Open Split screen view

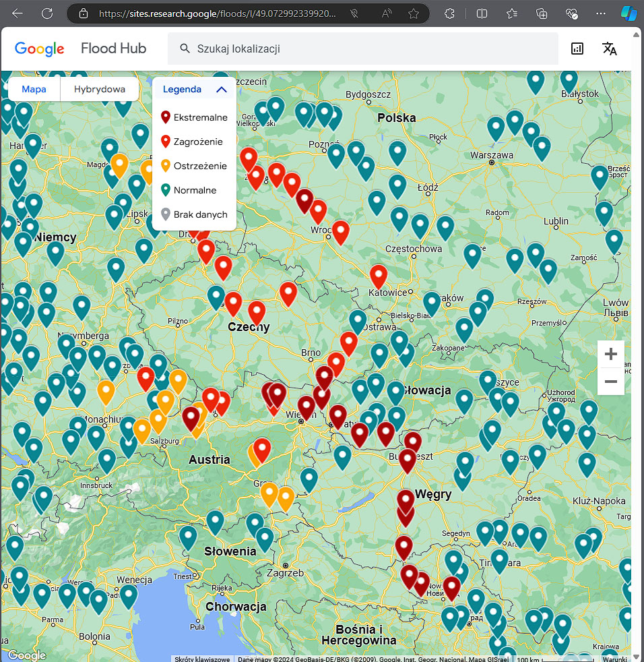[x=482, y=13]
